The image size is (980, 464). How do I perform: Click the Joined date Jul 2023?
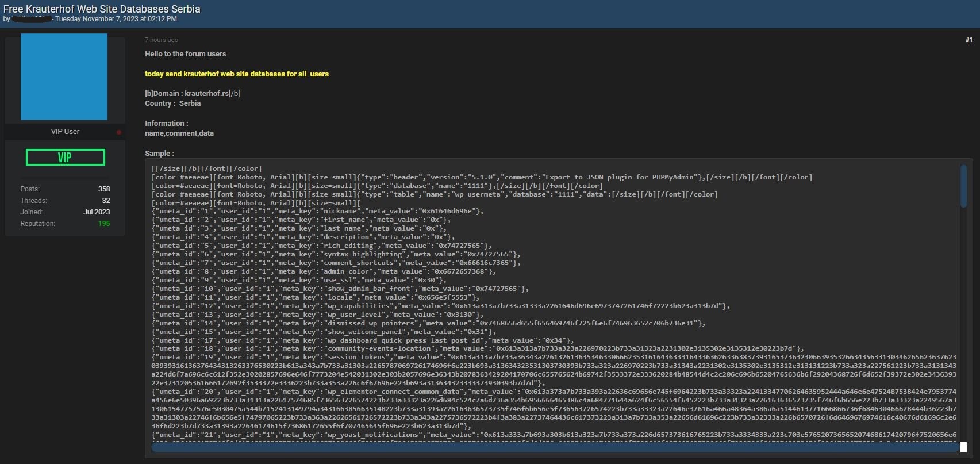[97, 212]
